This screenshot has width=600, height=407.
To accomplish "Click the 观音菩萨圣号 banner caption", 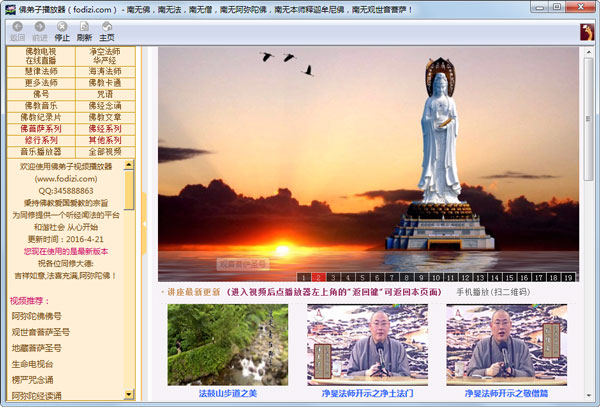I will [x=243, y=264].
